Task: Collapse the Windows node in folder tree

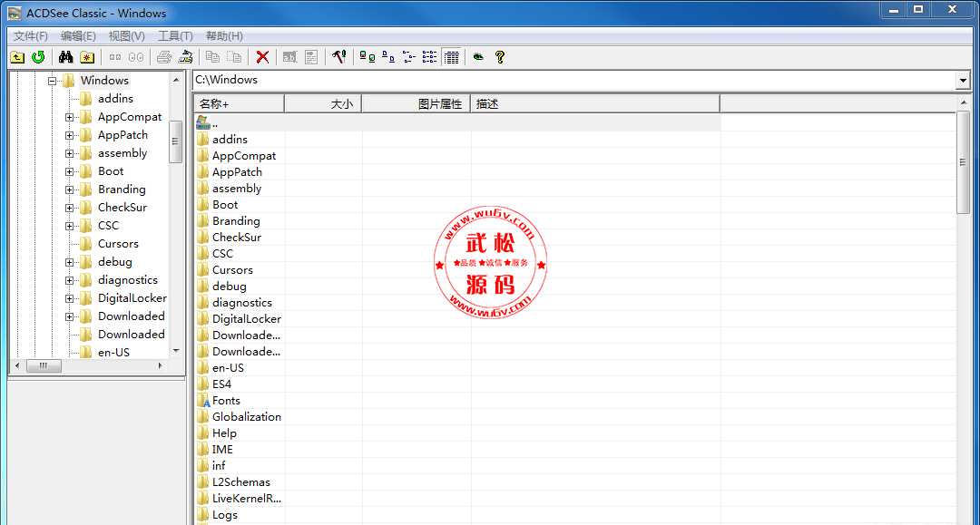Action: pyautogui.click(x=53, y=81)
